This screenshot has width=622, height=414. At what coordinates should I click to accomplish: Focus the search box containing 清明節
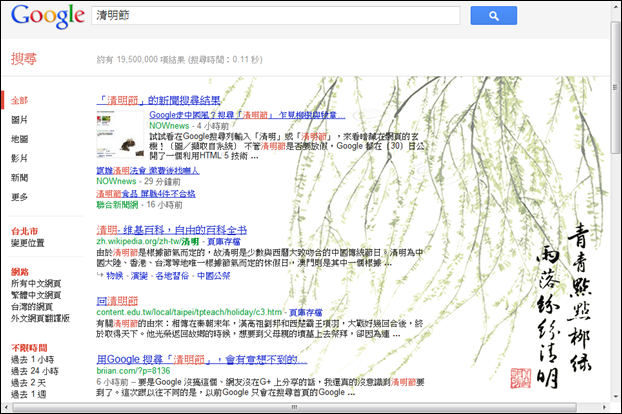click(276, 15)
